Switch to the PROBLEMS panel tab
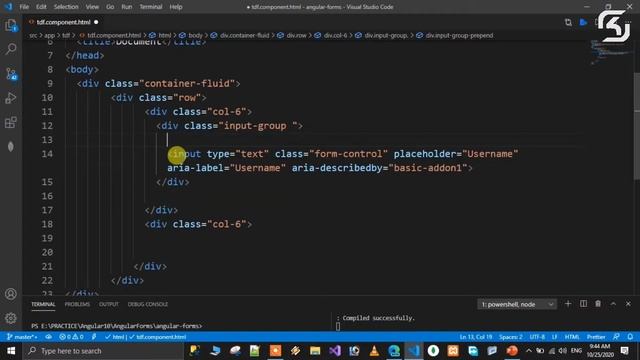The height and width of the screenshot is (360, 640). point(77,304)
